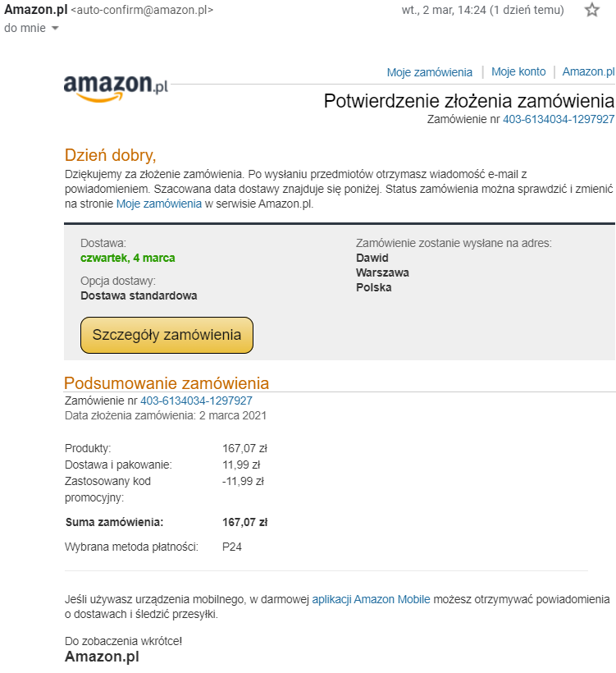Image resolution: width=616 pixels, height=673 pixels.
Task: Click 'Dostawa standardowa' delivery option text
Action: (x=139, y=295)
